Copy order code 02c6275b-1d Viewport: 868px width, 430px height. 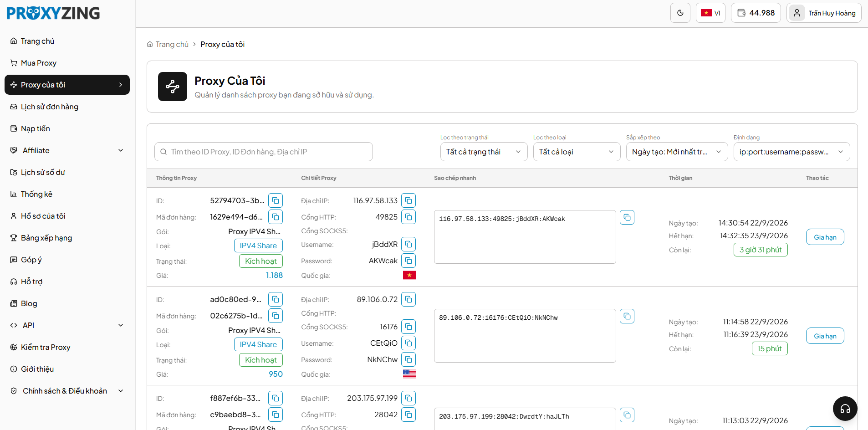276,316
